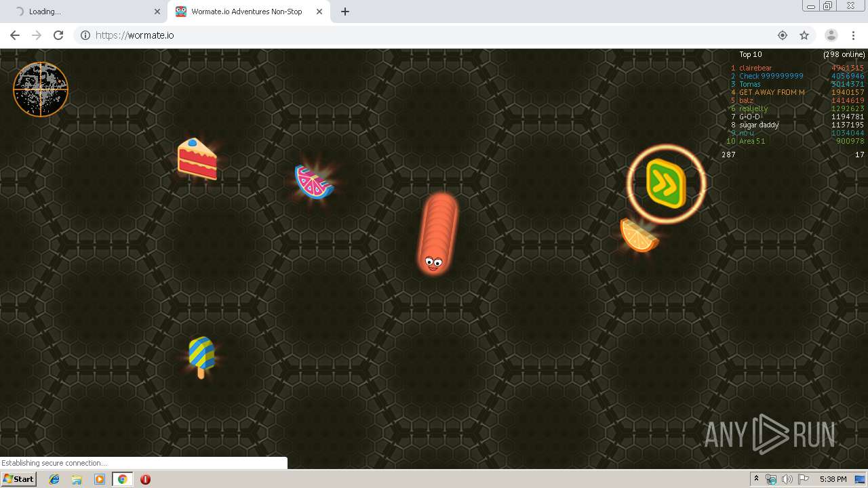Open the Chrome three-dot menu
Viewport: 868px width, 488px height.
(853, 35)
